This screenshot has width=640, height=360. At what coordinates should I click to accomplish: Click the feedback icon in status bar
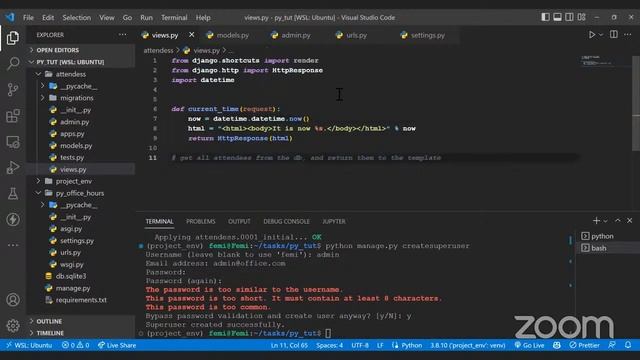[x=612, y=345]
